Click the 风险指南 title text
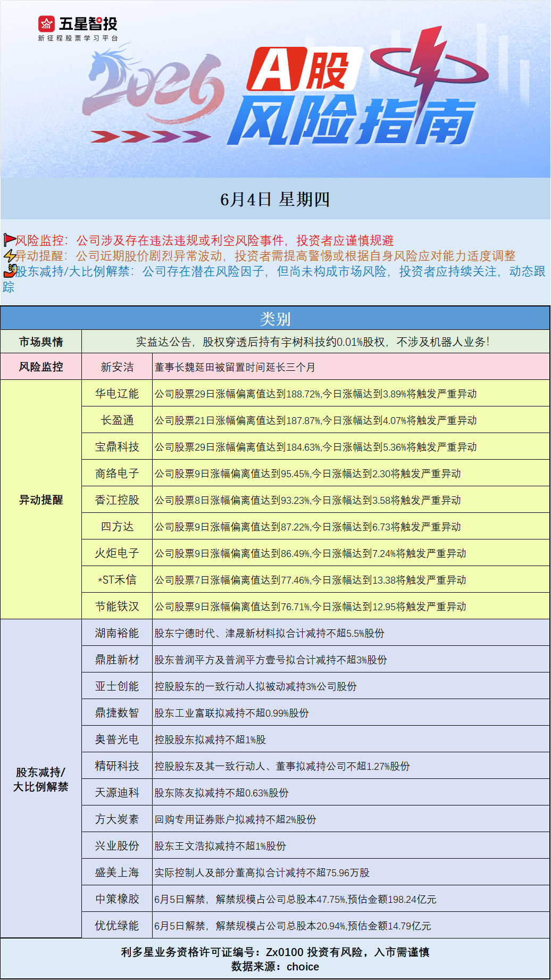 (x=352, y=121)
